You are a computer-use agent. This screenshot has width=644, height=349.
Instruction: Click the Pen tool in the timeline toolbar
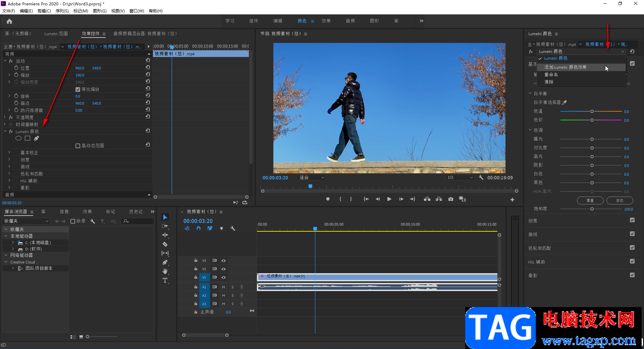[165, 262]
